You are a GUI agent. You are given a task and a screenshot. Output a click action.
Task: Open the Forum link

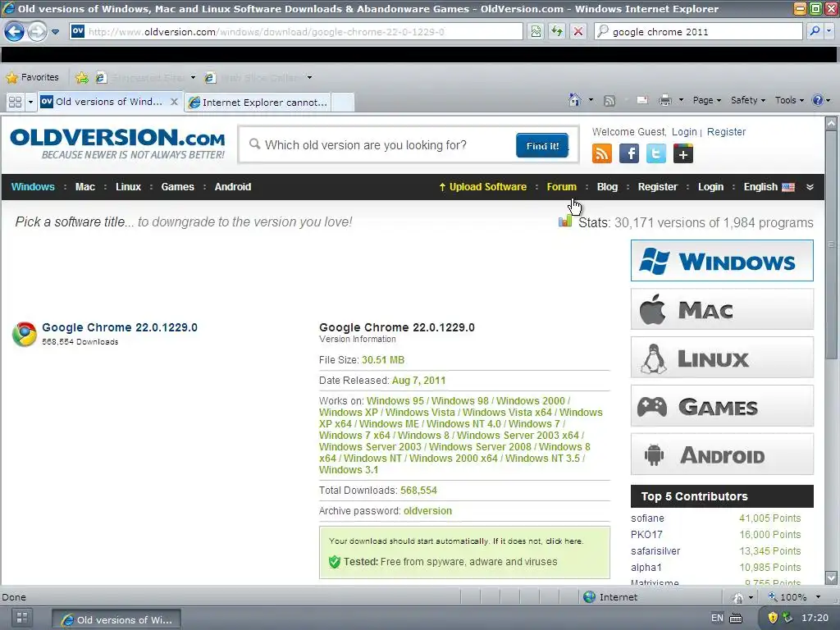[561, 187]
